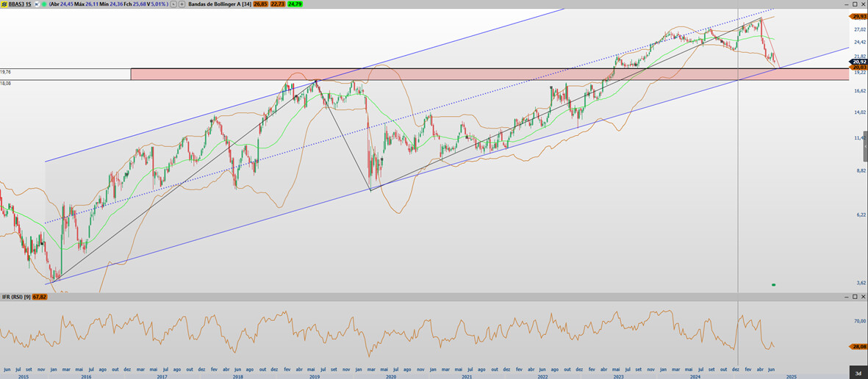The image size is (868, 379).
Task: Maximize the IFR (RSI) indicator panel
Action: point(854,297)
